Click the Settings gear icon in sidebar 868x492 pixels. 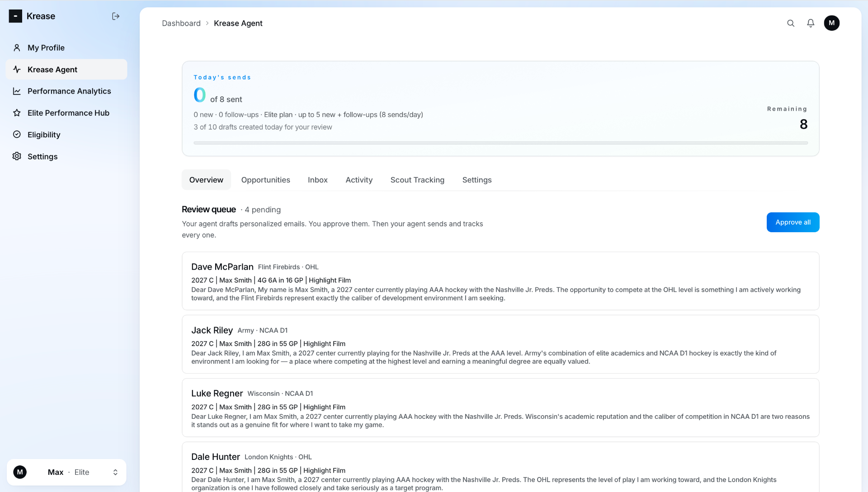click(17, 156)
